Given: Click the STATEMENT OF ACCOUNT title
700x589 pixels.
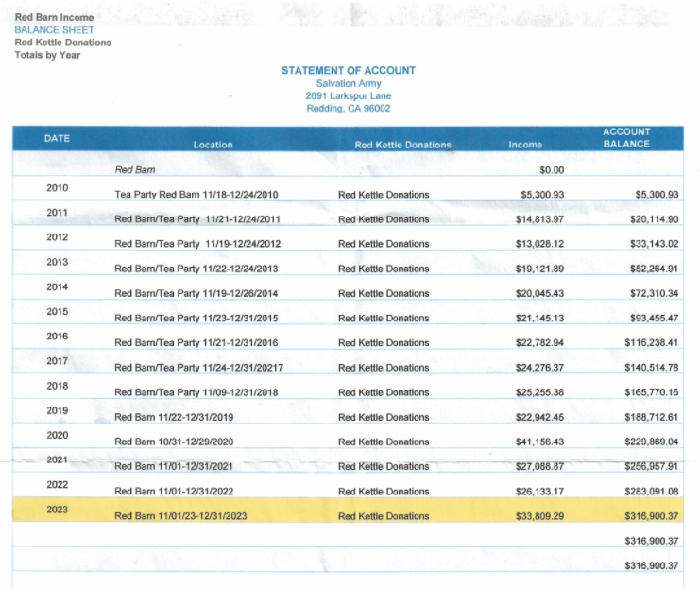Looking at the screenshot, I should tap(348, 71).
